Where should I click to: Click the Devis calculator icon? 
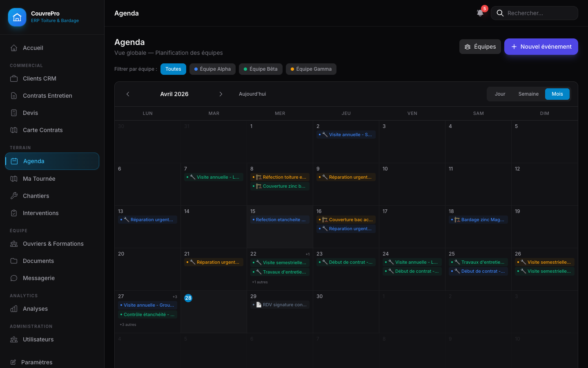(14, 113)
